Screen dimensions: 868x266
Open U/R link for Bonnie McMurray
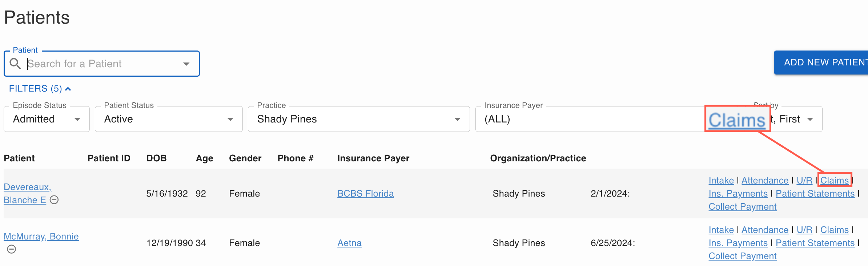(x=804, y=230)
